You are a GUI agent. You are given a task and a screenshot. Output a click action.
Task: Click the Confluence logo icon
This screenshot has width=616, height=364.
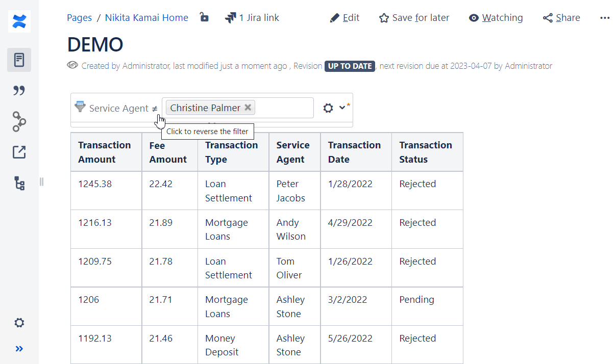point(19,21)
